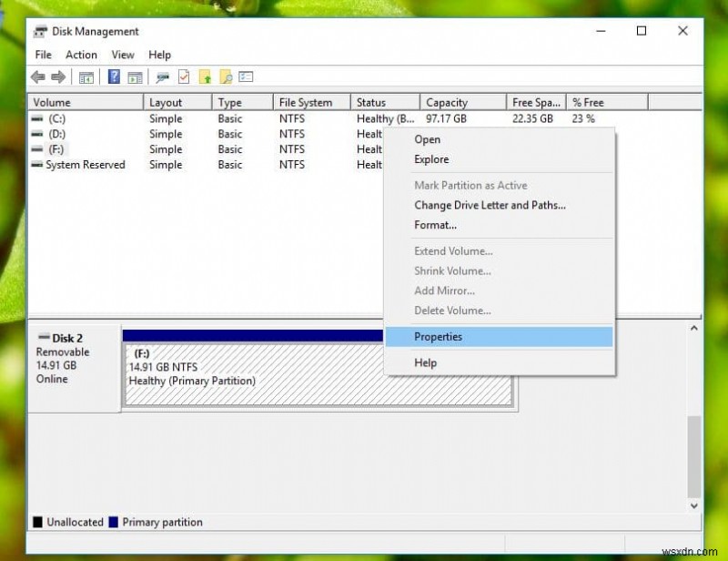The width and height of the screenshot is (728, 561).
Task: Click the Back arrow toolbar icon
Action: (38, 77)
